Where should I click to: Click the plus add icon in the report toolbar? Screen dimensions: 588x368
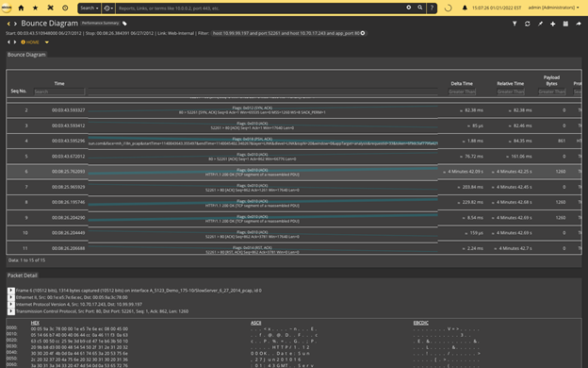(x=553, y=24)
